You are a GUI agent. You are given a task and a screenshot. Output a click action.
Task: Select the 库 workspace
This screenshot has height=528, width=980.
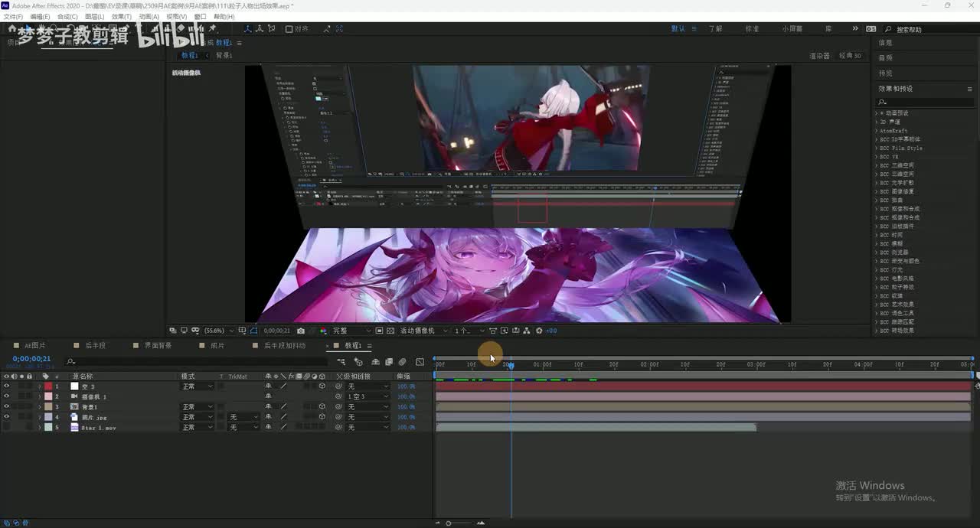tap(828, 29)
